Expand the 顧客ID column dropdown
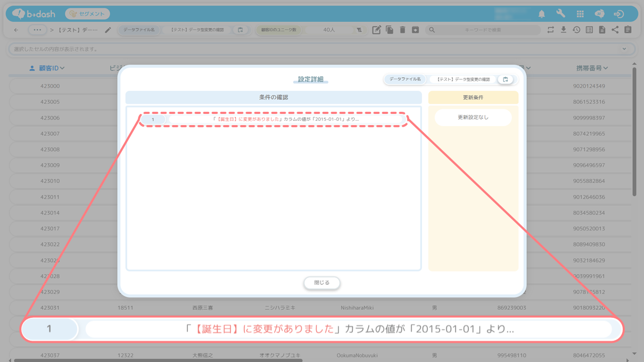This screenshot has width=644, height=362. coord(62,68)
